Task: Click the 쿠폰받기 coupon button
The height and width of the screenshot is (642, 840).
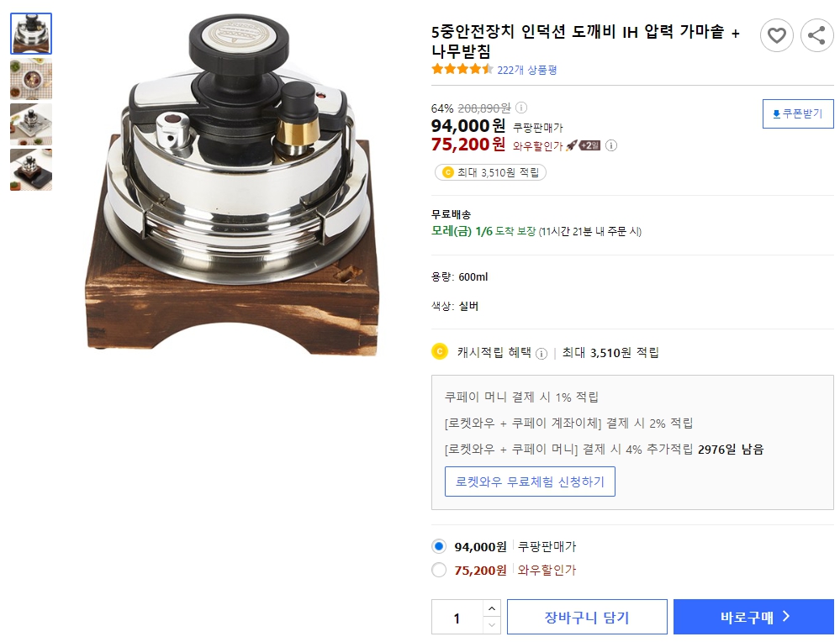Action: tap(797, 113)
